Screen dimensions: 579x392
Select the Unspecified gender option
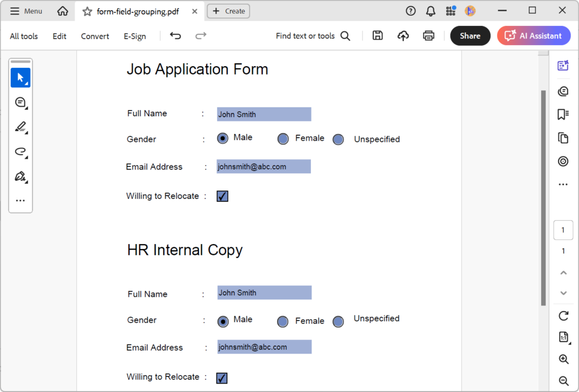(338, 139)
